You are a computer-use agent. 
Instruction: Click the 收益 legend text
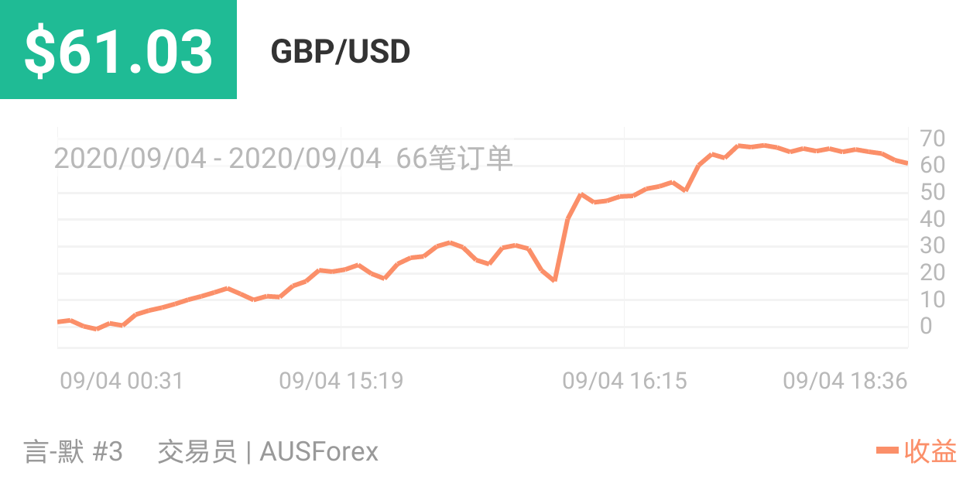click(x=931, y=451)
